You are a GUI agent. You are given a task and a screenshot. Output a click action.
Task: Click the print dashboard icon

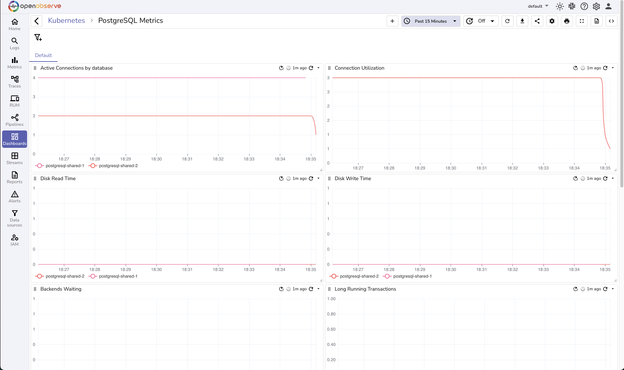(567, 21)
